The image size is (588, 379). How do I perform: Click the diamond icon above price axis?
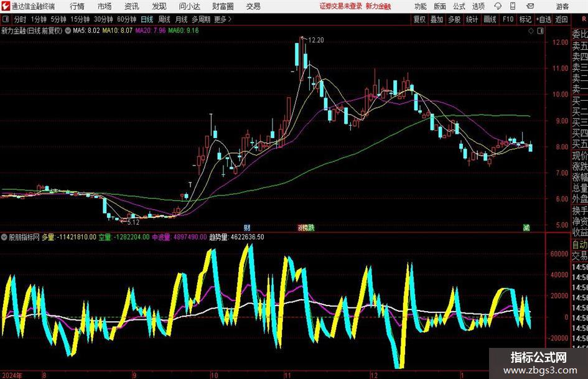531,31
